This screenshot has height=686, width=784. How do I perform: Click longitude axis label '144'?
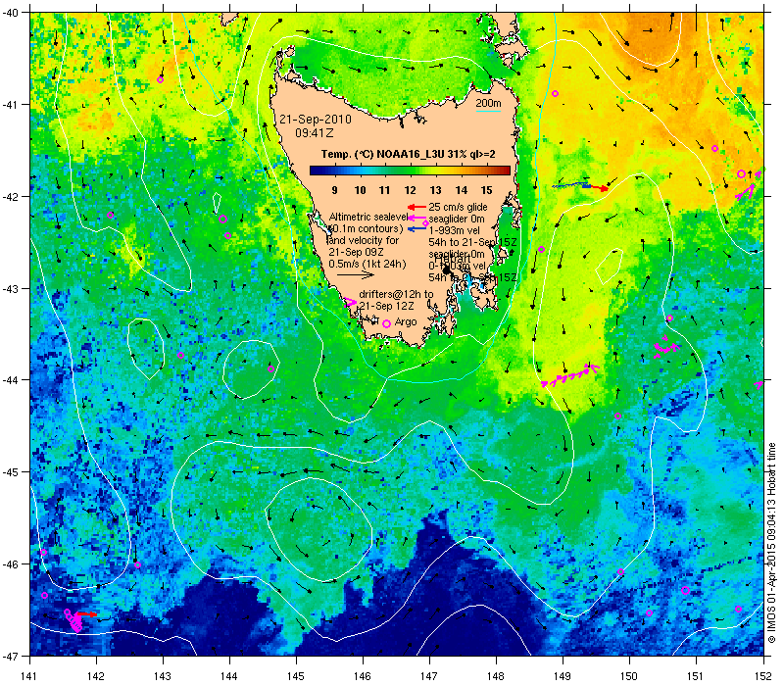229,676
